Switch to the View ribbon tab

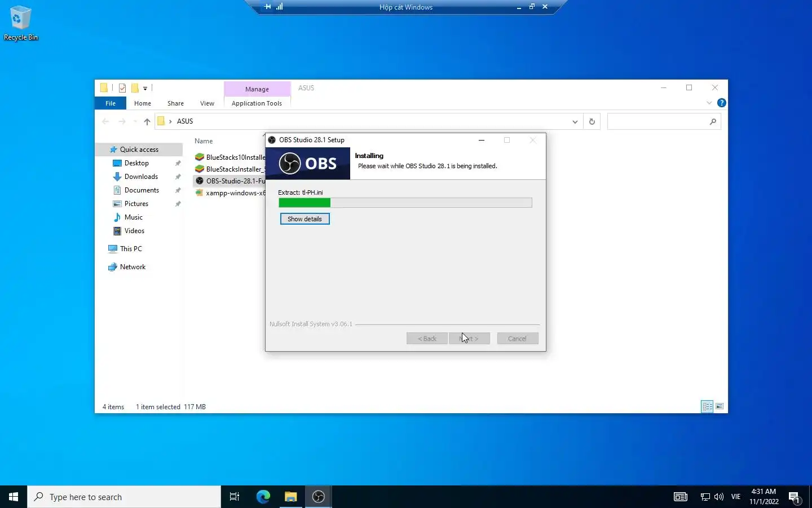(207, 103)
